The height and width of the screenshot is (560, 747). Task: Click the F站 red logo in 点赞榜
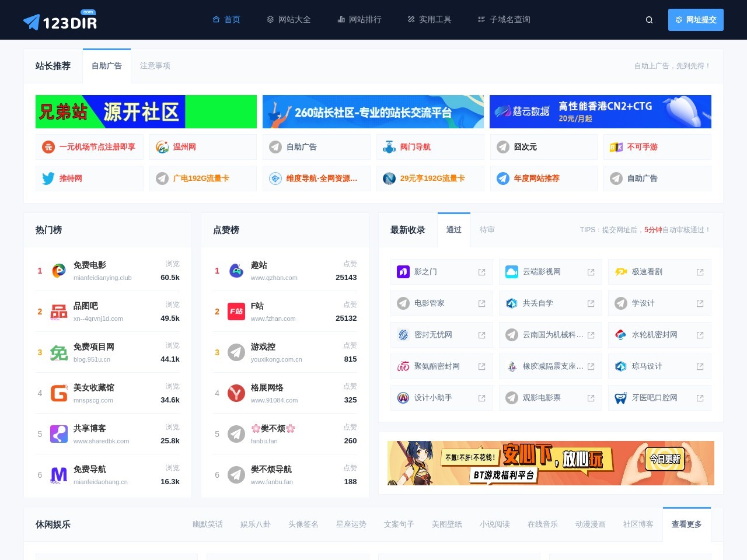click(236, 311)
